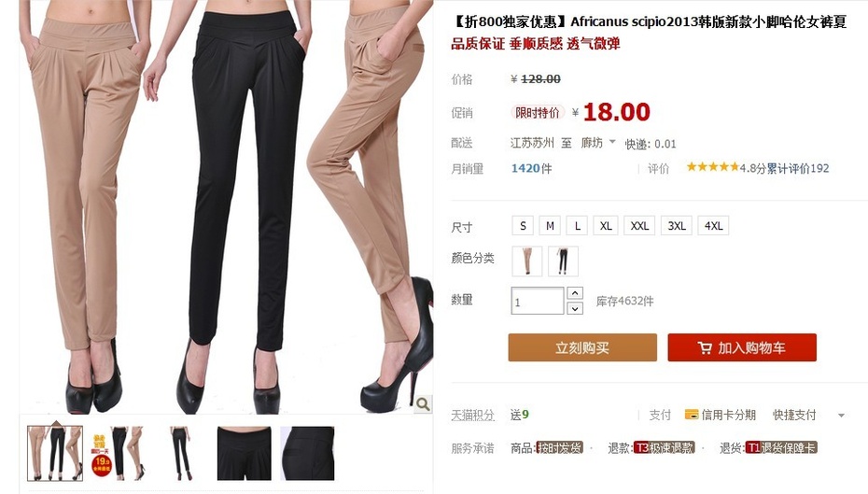Expand the payment options arrow beside 快捷支付
This screenshot has width=868, height=494.
842,415
